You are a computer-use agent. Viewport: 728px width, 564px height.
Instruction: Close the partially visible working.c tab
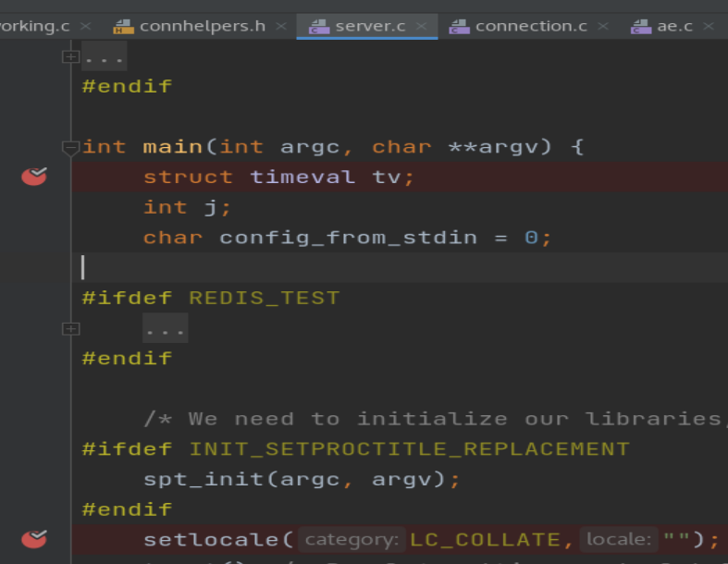(86, 26)
